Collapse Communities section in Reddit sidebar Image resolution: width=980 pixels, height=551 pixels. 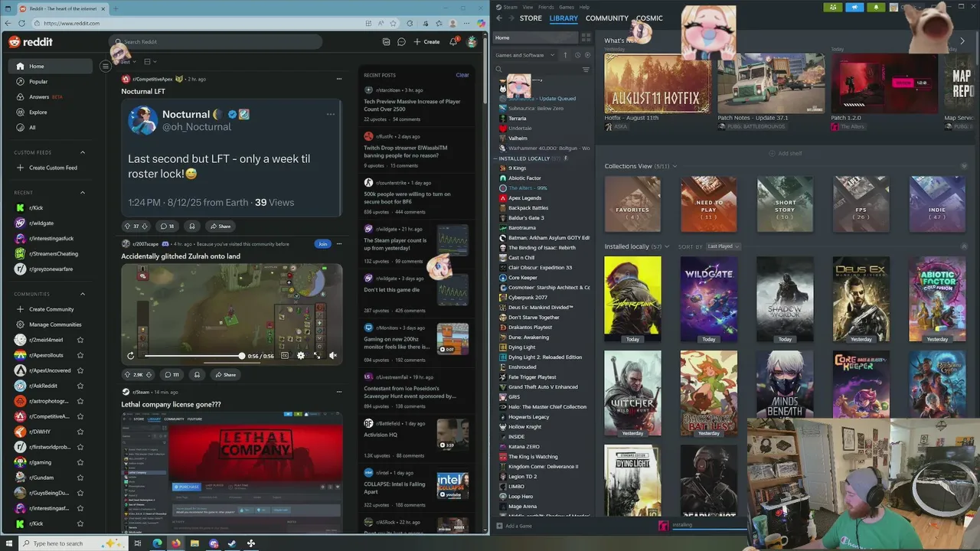coord(83,294)
